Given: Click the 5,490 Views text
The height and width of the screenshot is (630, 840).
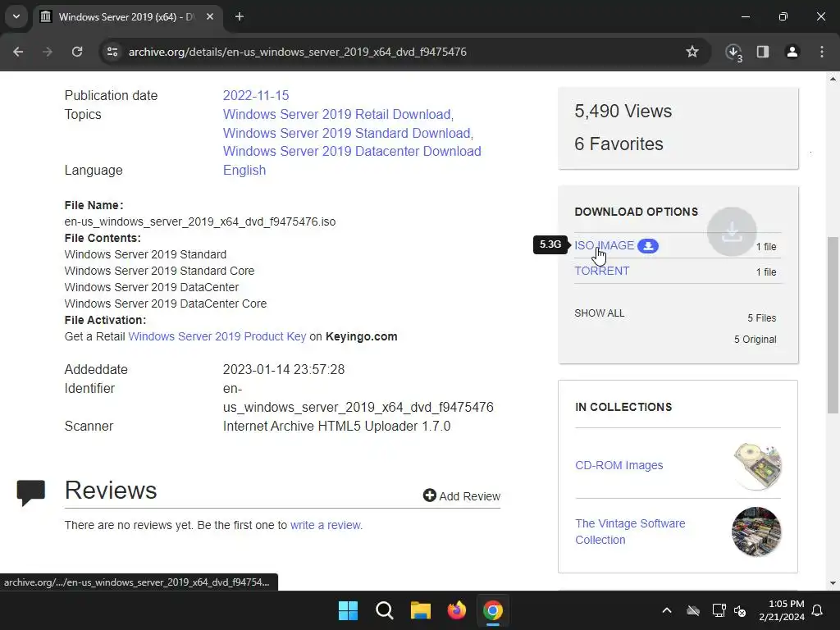Looking at the screenshot, I should pos(623,111).
